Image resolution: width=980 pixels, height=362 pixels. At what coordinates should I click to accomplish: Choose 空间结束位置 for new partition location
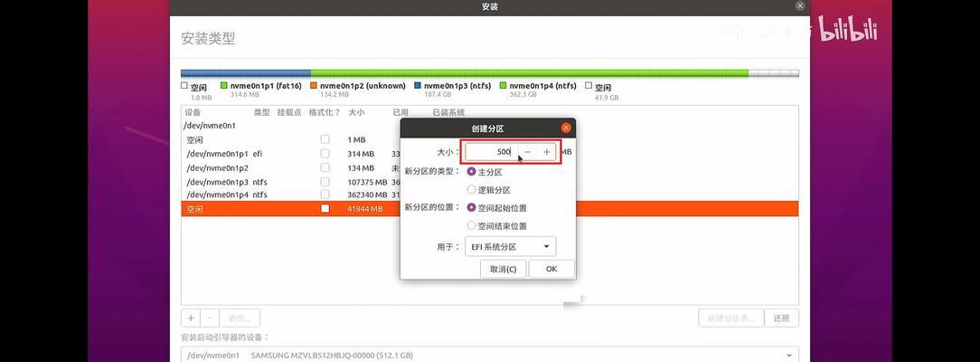[x=472, y=225]
